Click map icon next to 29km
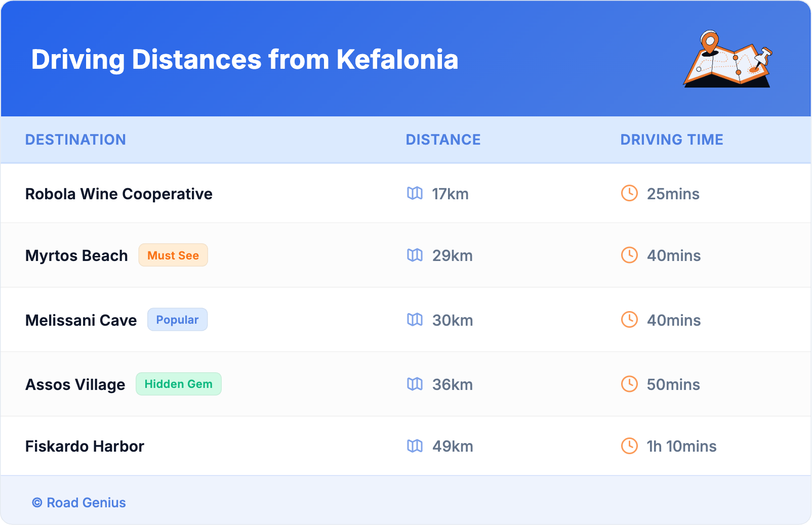Image resolution: width=812 pixels, height=525 pixels. pos(415,255)
